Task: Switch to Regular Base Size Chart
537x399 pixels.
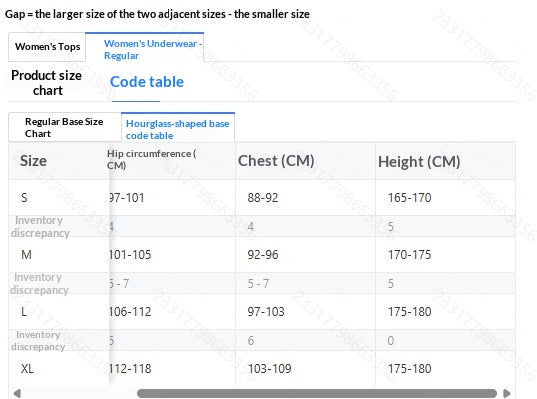Action: tap(65, 127)
